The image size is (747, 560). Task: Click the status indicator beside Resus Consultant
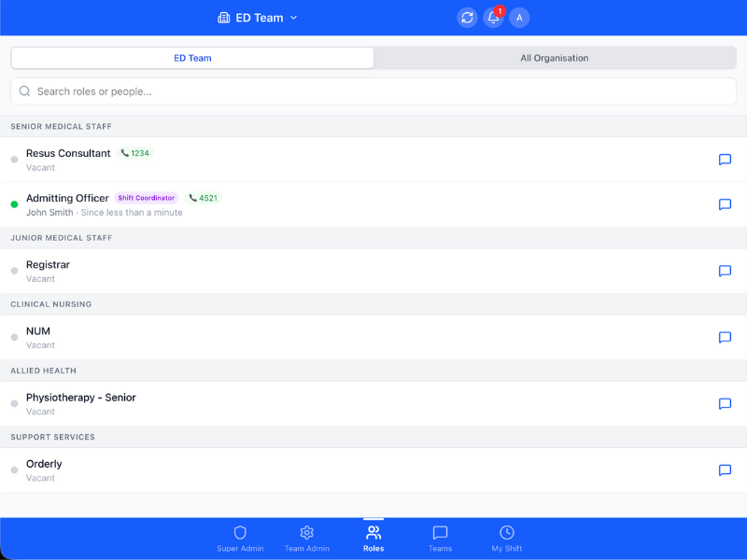coord(14,159)
